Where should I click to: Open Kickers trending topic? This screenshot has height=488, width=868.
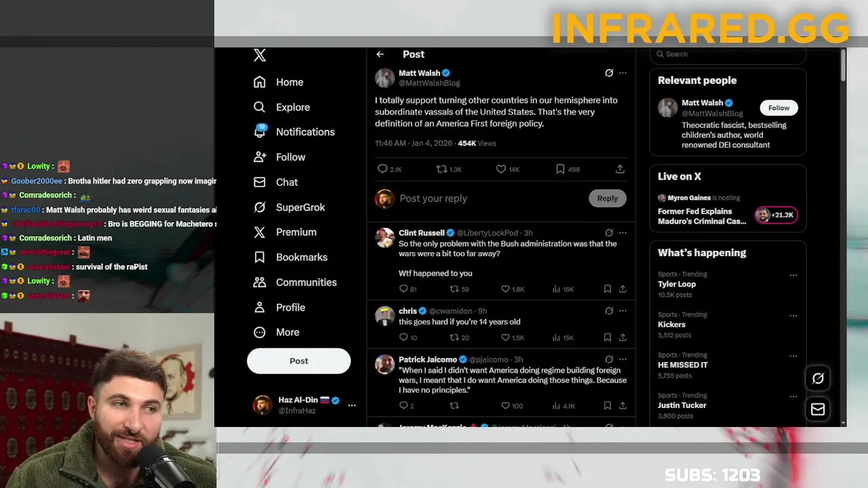[x=671, y=325]
